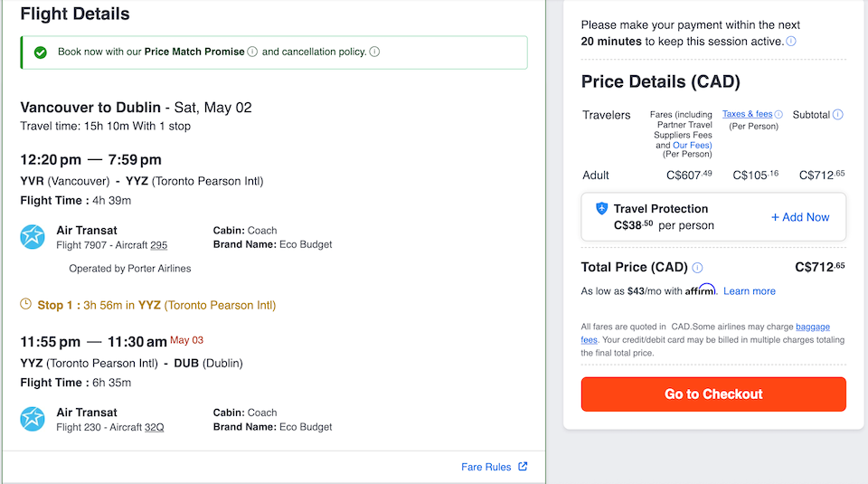Add Travel Protection with Add Now
The image size is (868, 484).
pos(800,217)
